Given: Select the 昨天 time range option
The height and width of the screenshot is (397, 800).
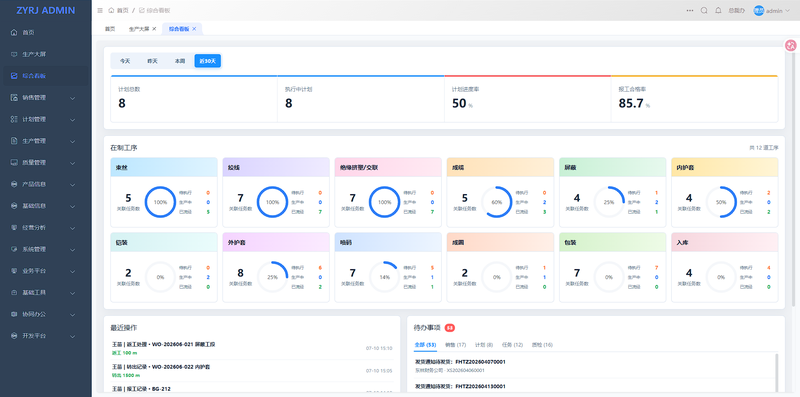Looking at the screenshot, I should click(153, 61).
